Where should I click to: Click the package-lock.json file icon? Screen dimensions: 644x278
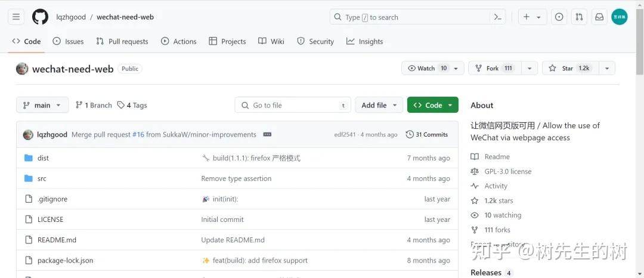(x=29, y=260)
